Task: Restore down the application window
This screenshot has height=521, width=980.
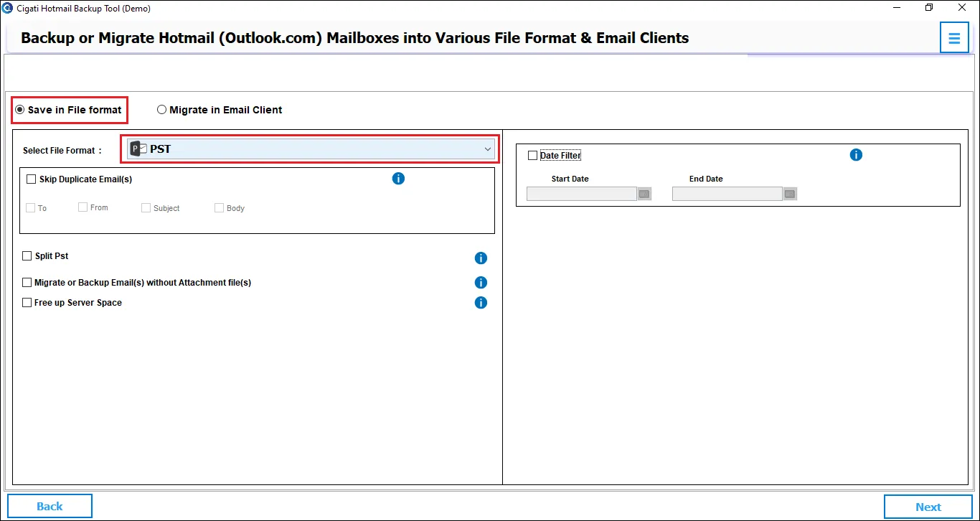Action: click(930, 8)
